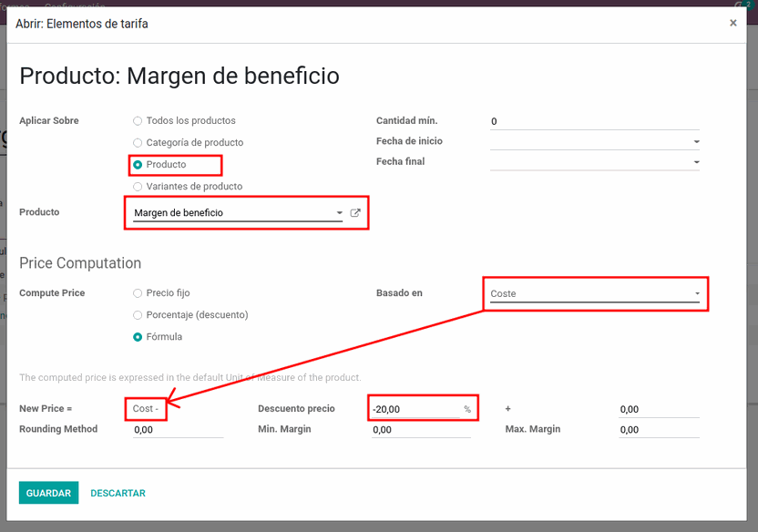Select 'Variantes de producto' radio option

click(138, 187)
